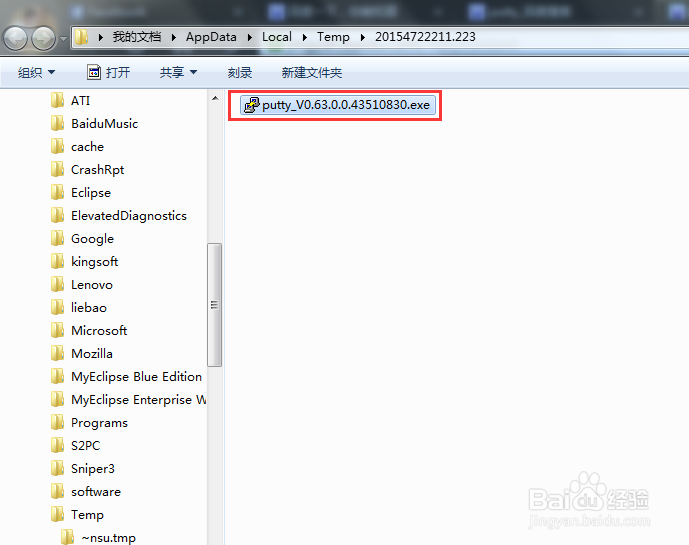This screenshot has height=545, width=689.
Task: Click the S2PC folder icon
Action: click(58, 445)
